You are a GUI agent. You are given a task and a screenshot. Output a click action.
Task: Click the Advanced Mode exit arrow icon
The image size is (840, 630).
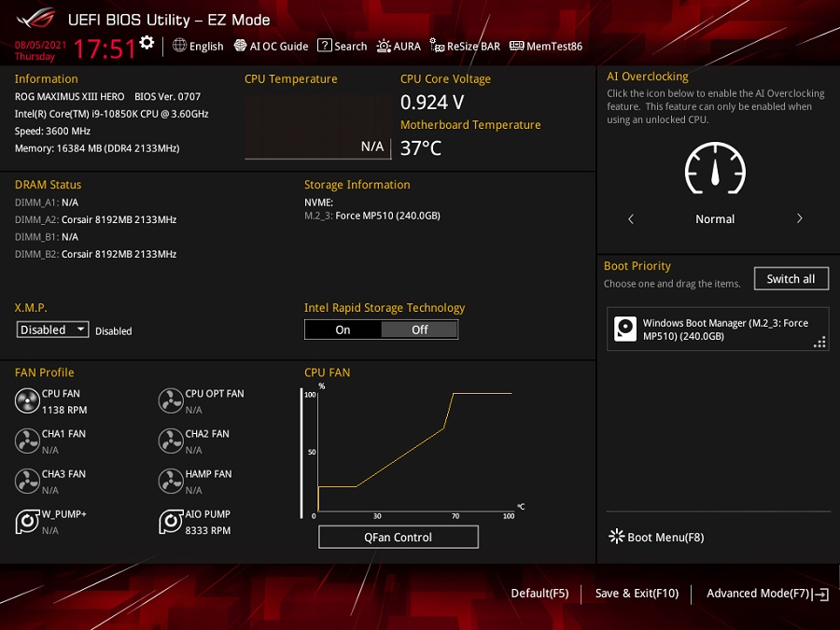(820, 595)
